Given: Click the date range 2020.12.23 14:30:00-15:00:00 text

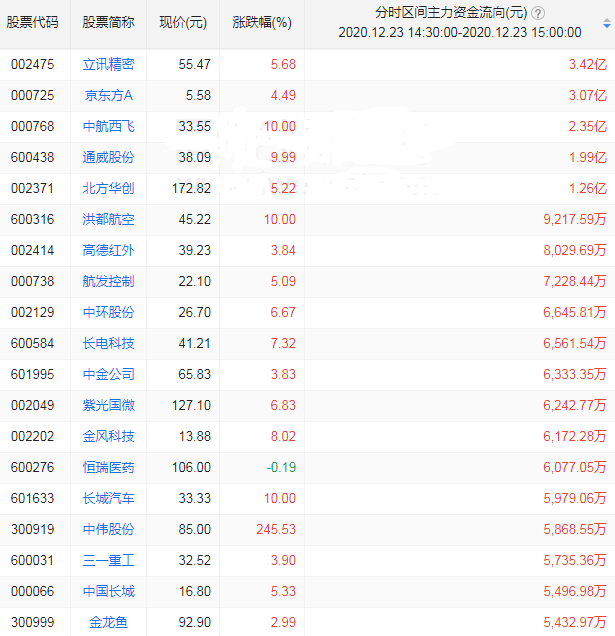Looking at the screenshot, I should [460, 32].
